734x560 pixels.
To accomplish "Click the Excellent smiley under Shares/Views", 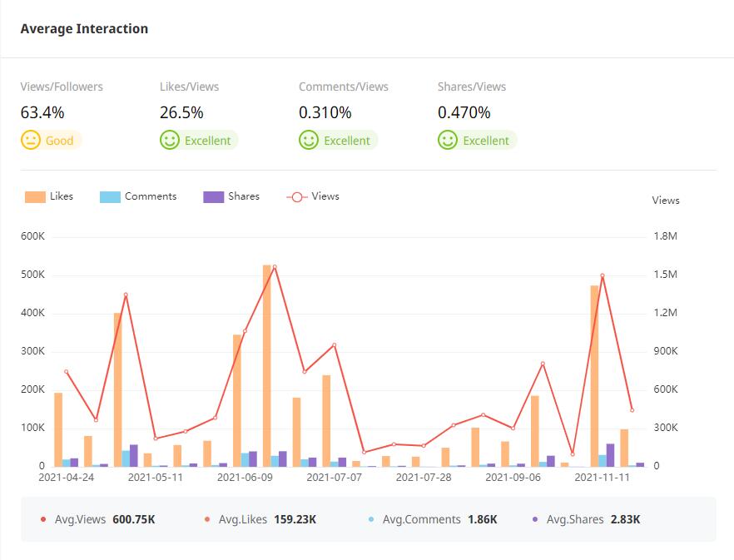I will (448, 141).
